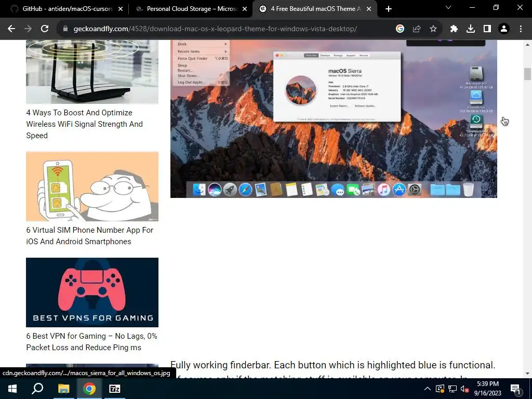Viewport: 532px width, 399px height.
Task: Bookmark this page with the star
Action: 433,29
